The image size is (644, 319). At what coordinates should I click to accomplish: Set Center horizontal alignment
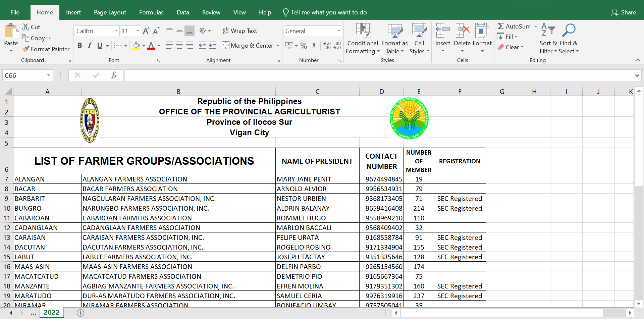click(179, 45)
